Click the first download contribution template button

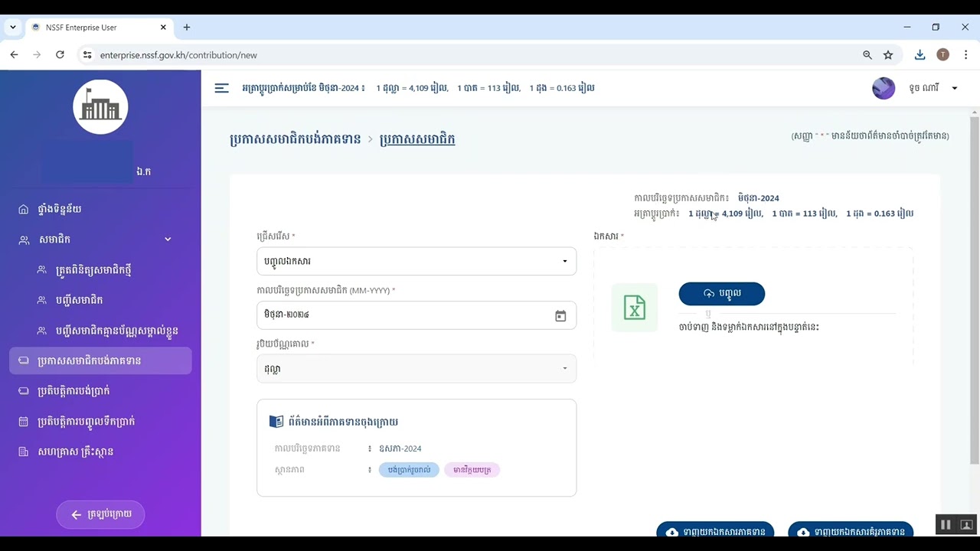[x=715, y=531]
